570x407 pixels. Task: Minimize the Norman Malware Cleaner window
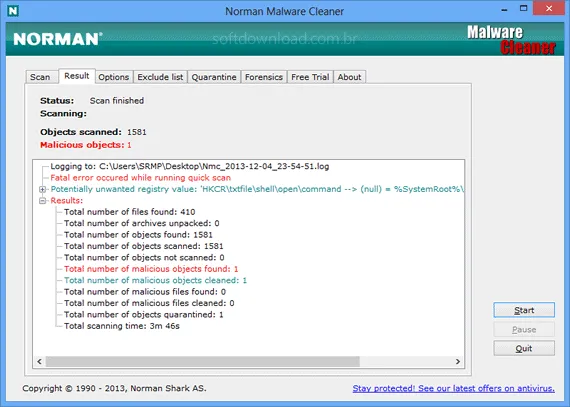click(504, 9)
